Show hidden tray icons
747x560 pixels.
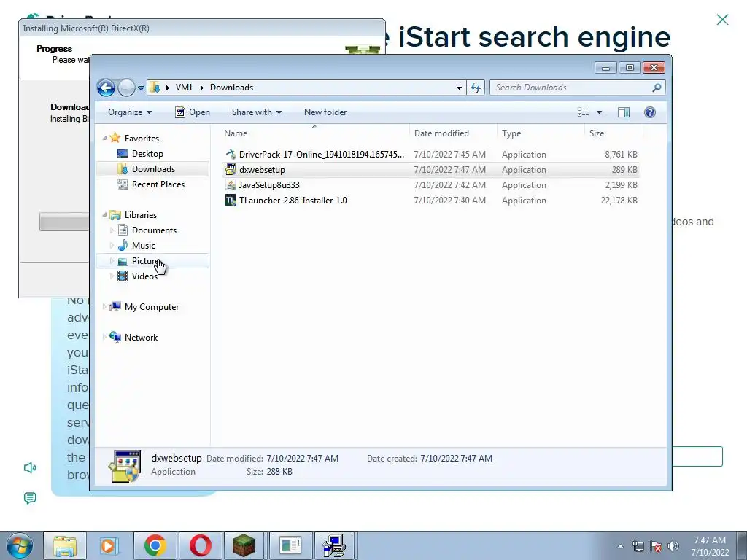pyautogui.click(x=620, y=547)
